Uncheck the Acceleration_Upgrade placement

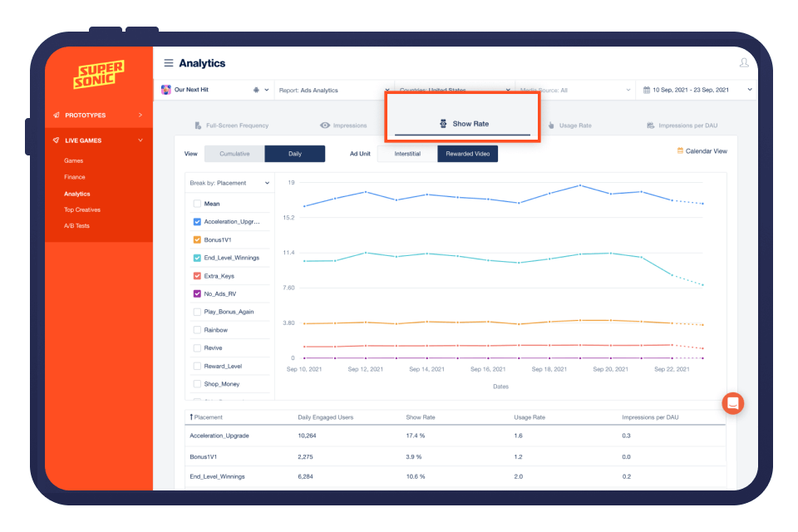[197, 222]
